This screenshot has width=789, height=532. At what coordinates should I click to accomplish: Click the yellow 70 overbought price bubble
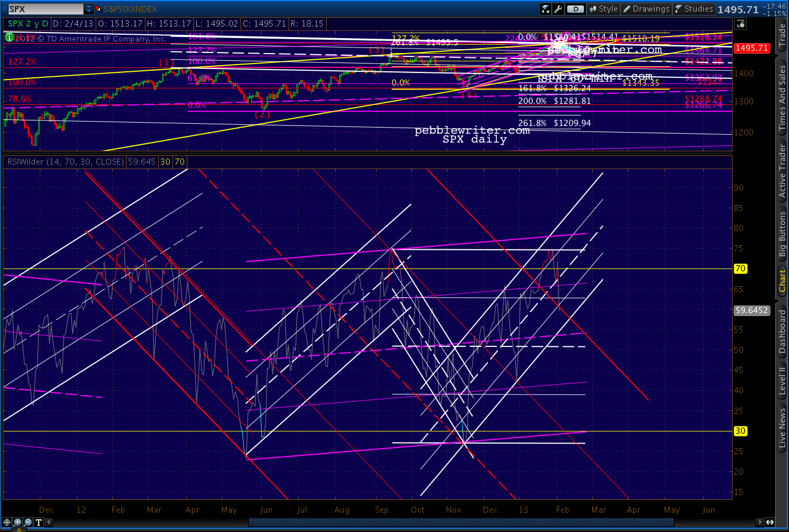pos(740,268)
